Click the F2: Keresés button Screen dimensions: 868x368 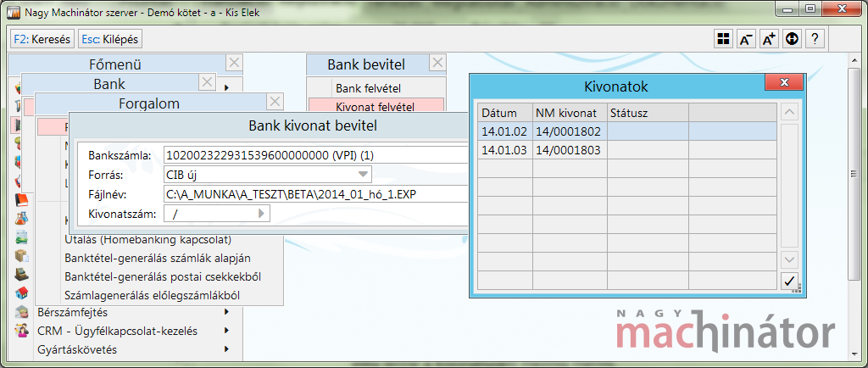tap(42, 39)
